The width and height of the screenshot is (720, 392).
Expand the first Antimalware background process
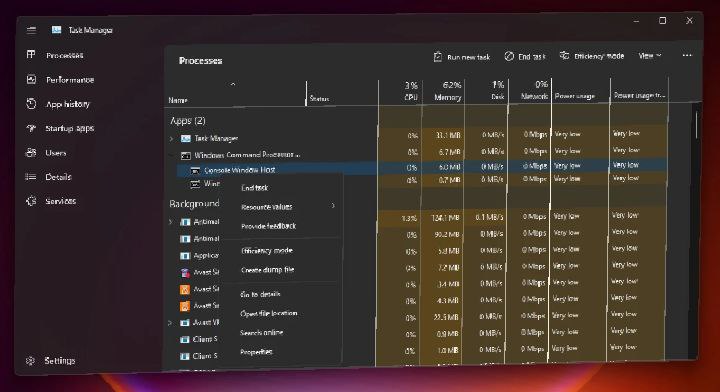click(170, 222)
